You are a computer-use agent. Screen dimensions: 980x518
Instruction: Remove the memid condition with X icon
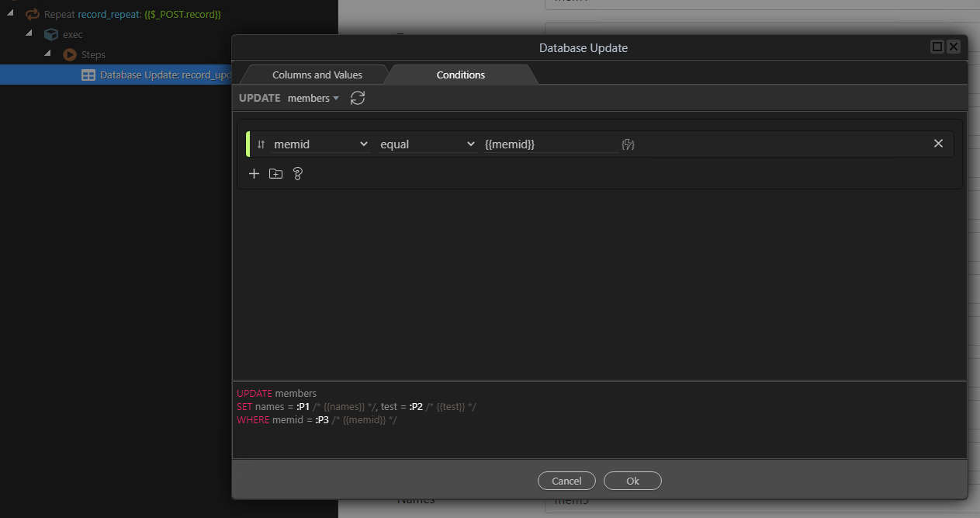tap(938, 144)
